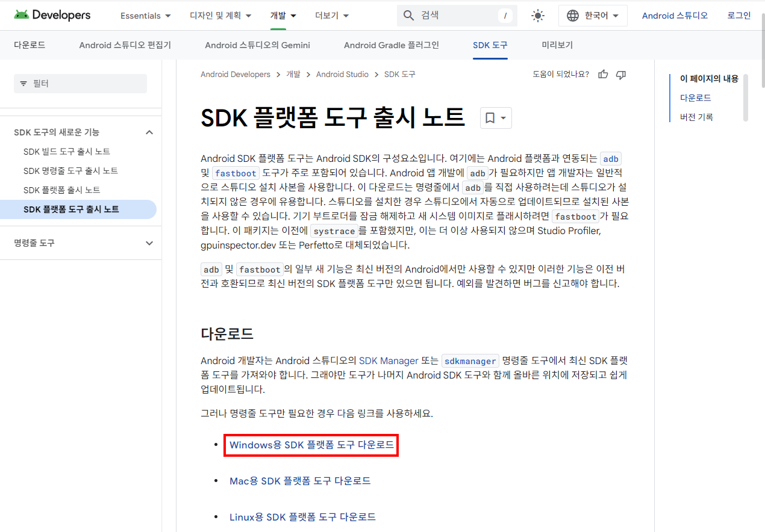Click the Linux용 SDK 플랫폼 도구 다운로드 link
This screenshot has width=765, height=532.
click(302, 517)
